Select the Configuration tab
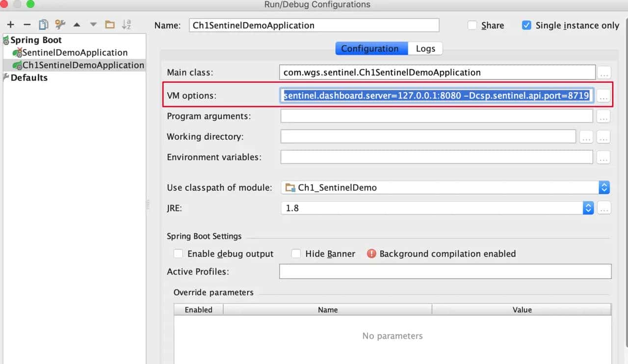The height and width of the screenshot is (364, 628). (370, 49)
